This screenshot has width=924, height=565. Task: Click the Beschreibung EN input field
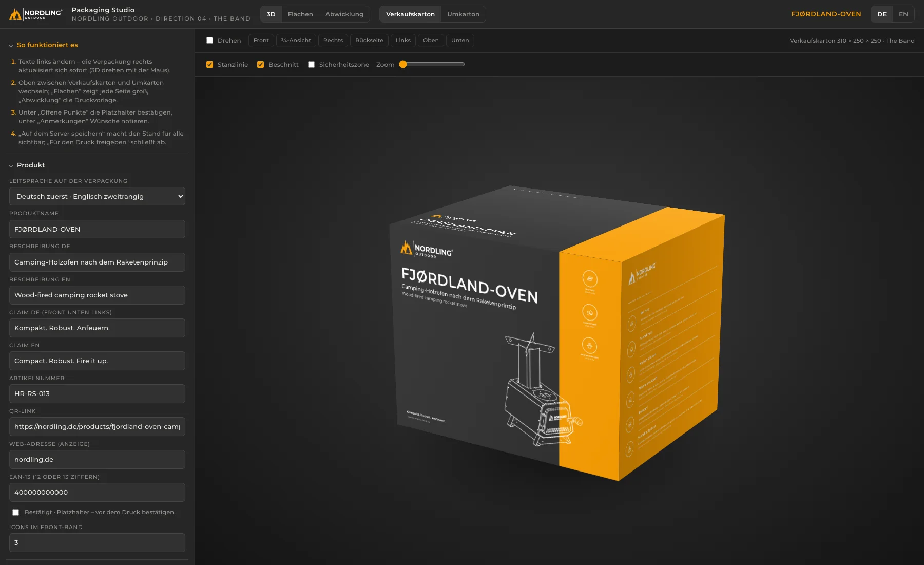click(97, 295)
